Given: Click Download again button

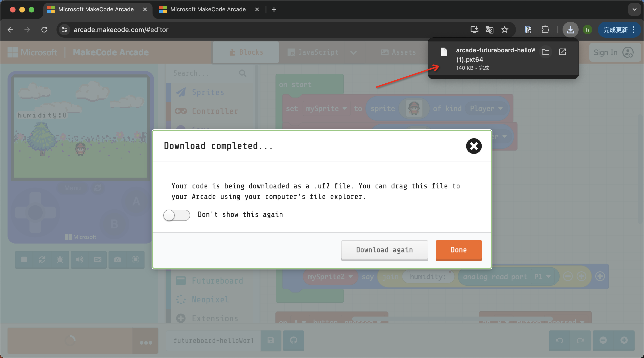Looking at the screenshot, I should pos(384,250).
